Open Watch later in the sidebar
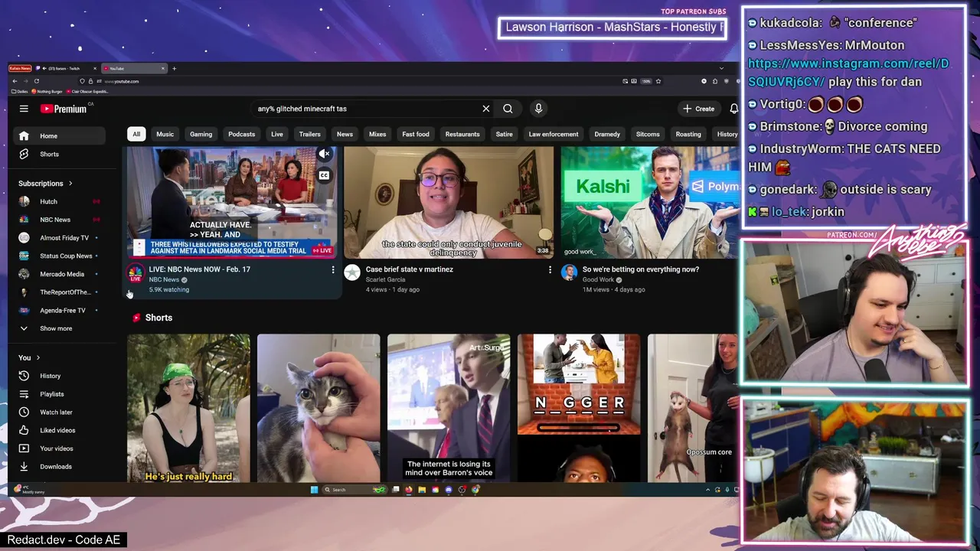Viewport: 980px width, 551px height. (60, 412)
